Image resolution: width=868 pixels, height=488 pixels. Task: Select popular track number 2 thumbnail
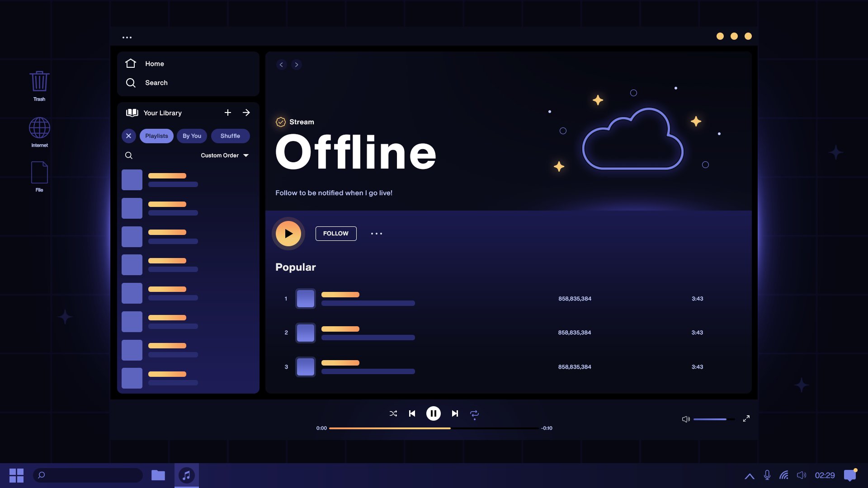point(306,333)
